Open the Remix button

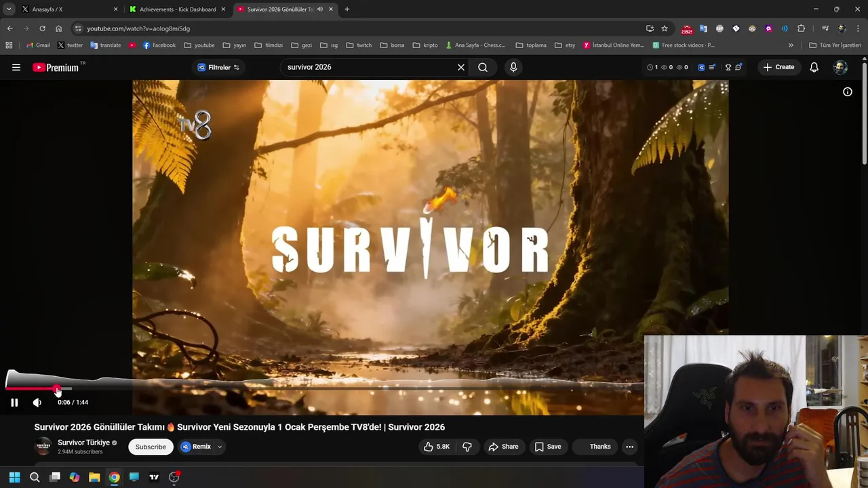(196, 447)
